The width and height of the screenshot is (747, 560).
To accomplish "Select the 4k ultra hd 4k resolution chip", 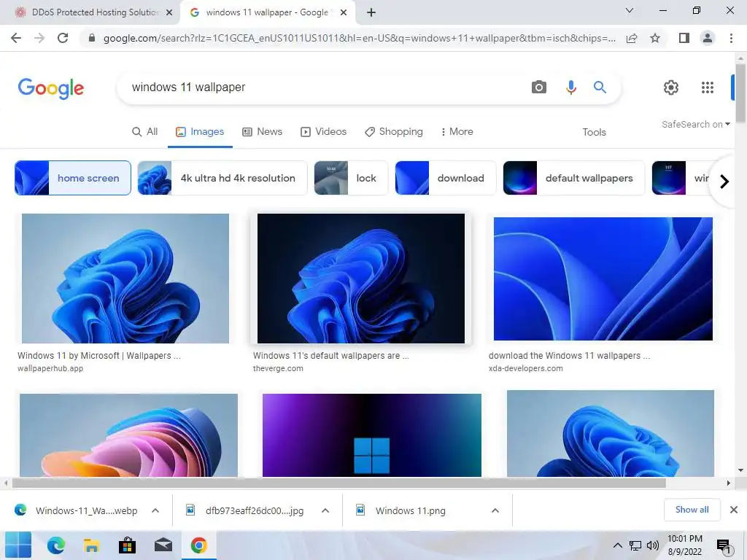I will [222, 178].
